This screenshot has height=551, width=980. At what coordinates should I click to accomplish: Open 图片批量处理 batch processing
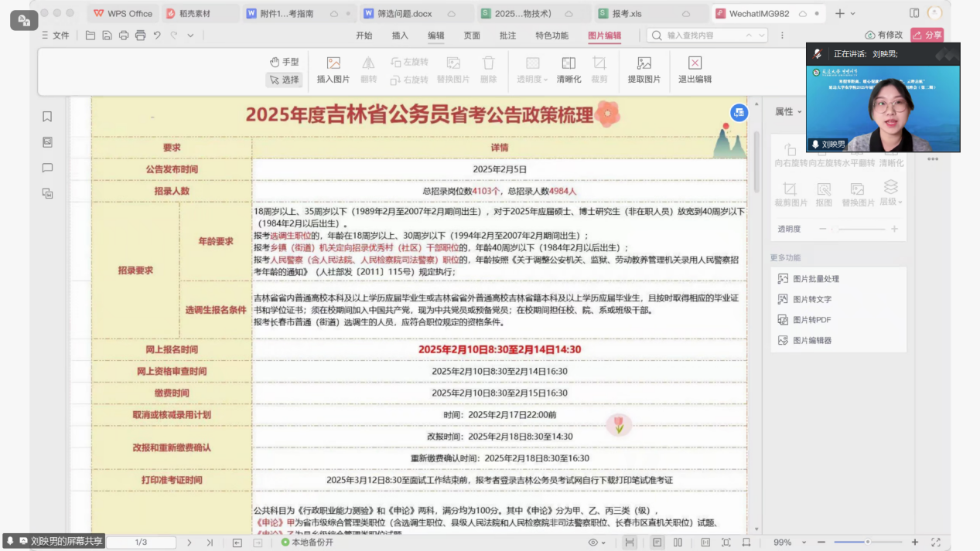[x=808, y=279]
